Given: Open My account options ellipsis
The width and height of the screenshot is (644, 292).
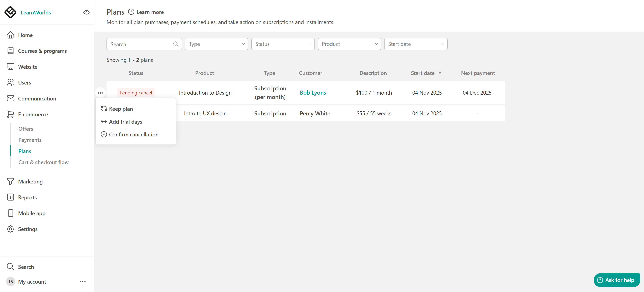Looking at the screenshot, I should (x=83, y=282).
